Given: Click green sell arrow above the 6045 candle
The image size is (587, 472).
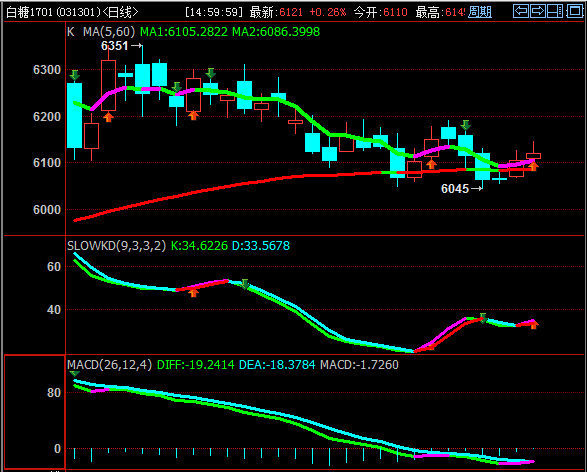Looking at the screenshot, I should 465,125.
